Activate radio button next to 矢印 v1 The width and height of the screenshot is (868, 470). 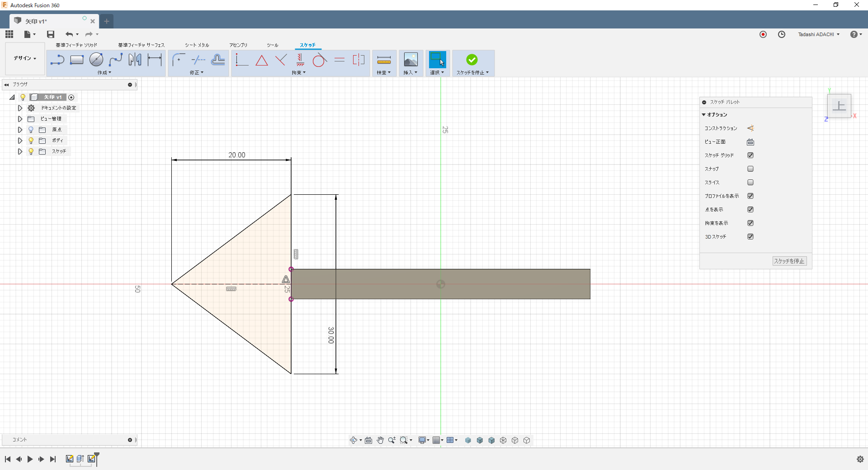(x=71, y=97)
